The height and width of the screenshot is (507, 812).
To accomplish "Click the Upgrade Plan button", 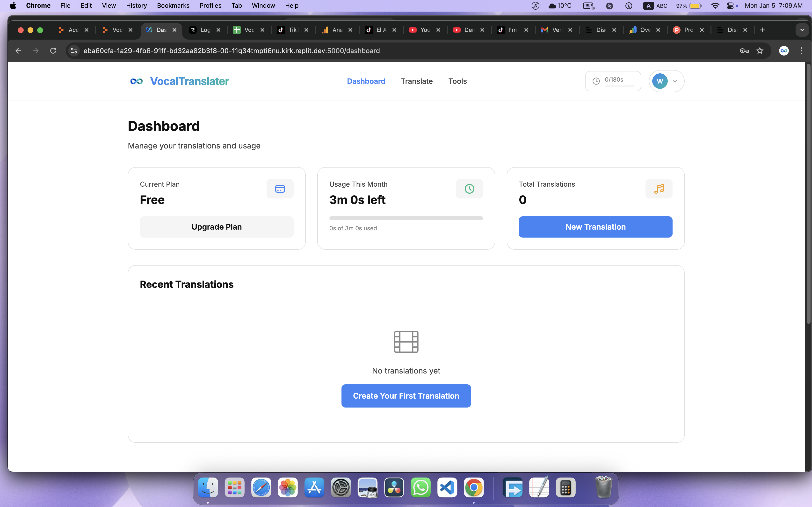I will (x=217, y=227).
